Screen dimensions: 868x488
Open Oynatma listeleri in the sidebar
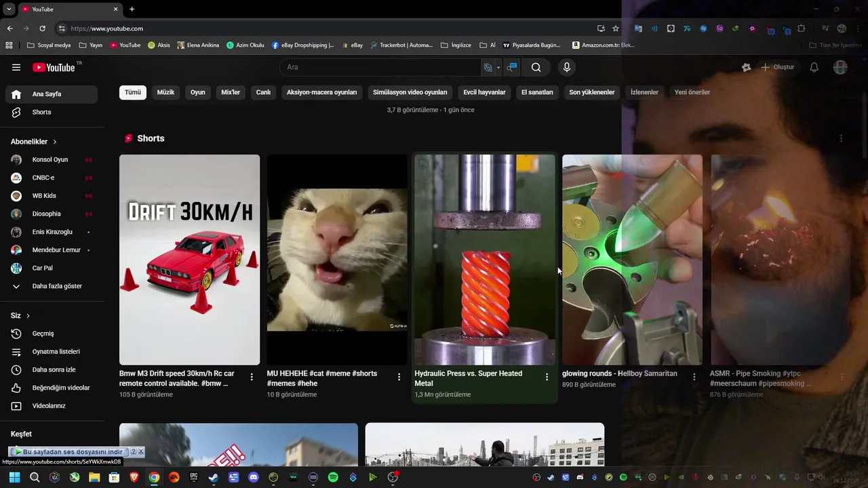click(x=52, y=352)
